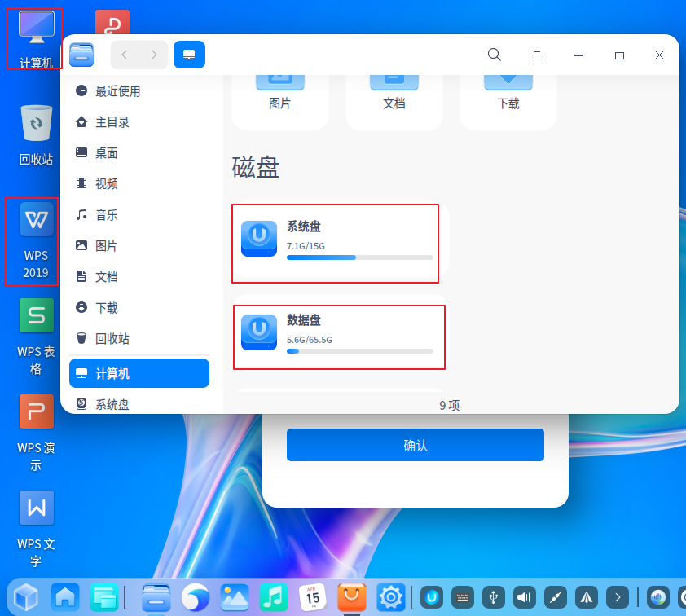Image resolution: width=686 pixels, height=616 pixels.
Task: Open the image viewer in the dock
Action: pyautogui.click(x=234, y=597)
